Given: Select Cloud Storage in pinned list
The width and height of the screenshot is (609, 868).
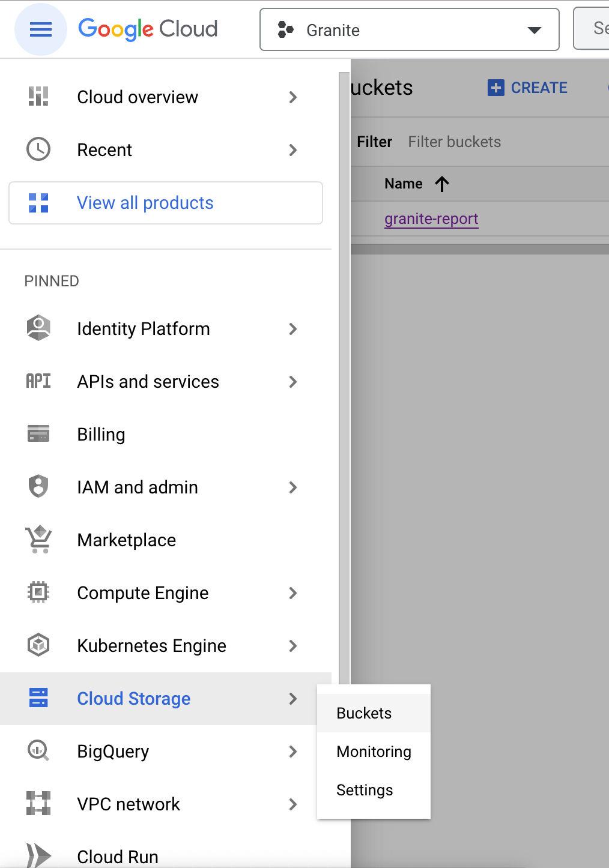Looking at the screenshot, I should [166, 698].
